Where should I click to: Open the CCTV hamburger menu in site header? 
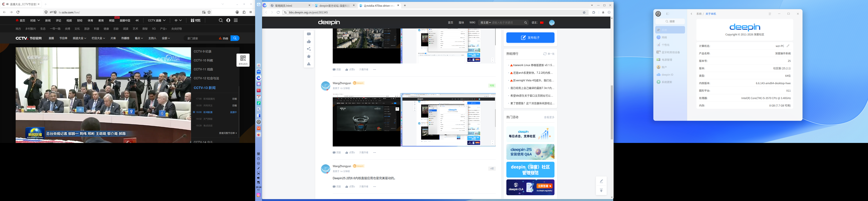coord(236,20)
